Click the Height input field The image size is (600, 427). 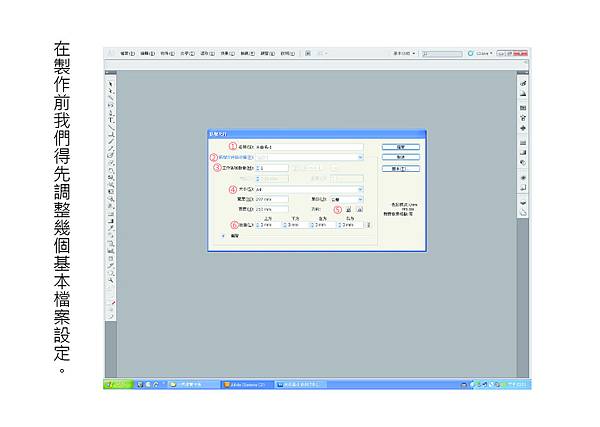[272, 209]
